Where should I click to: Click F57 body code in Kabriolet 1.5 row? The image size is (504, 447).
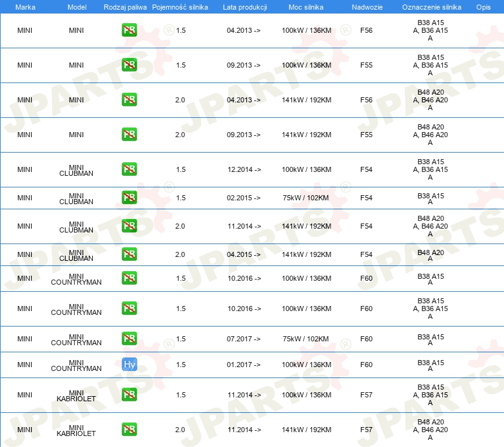[x=367, y=395]
